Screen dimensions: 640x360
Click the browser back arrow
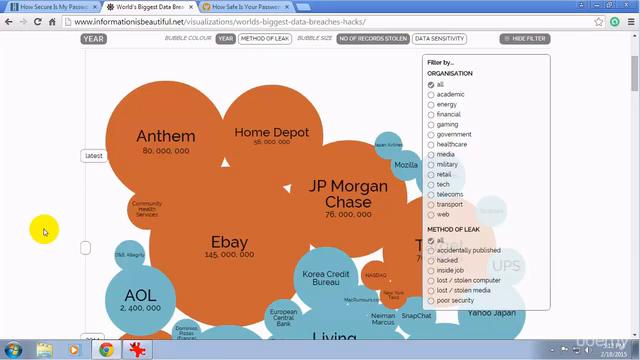[x=9, y=22]
